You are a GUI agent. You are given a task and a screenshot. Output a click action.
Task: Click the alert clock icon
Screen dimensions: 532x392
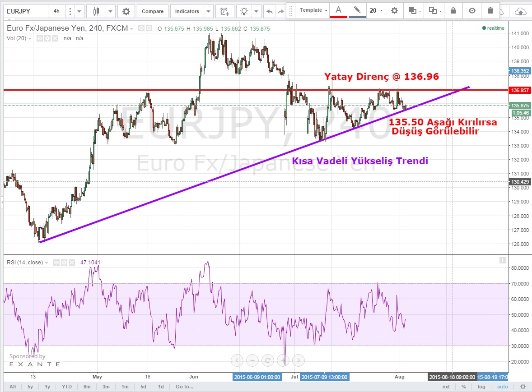click(x=224, y=11)
